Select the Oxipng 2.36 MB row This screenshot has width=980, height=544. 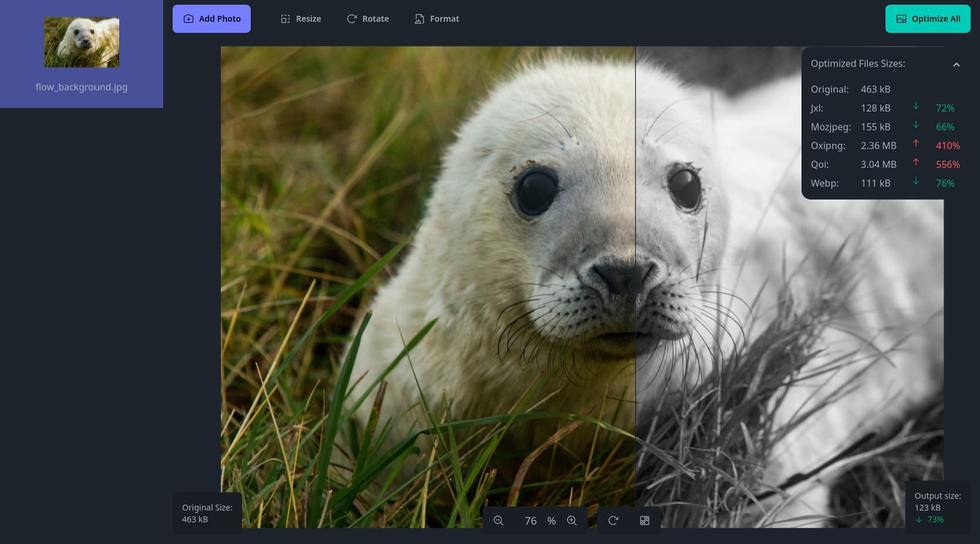tap(885, 146)
